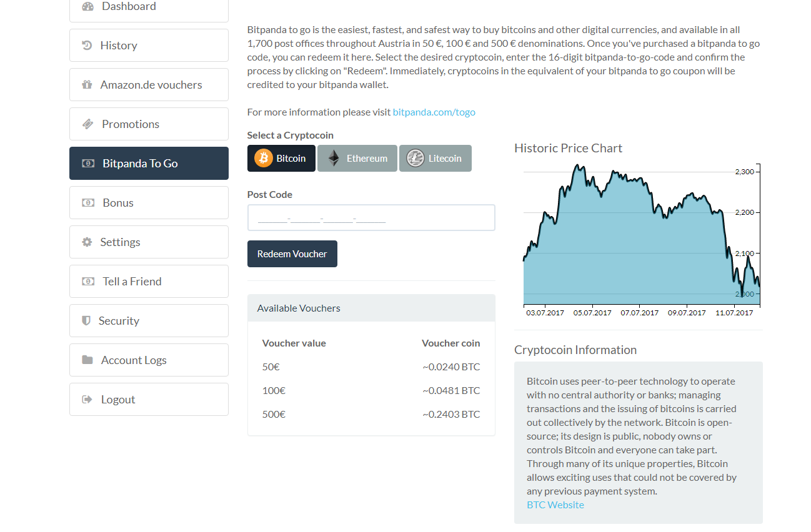Viewport: 811px width, 532px height.
Task: Open the Dashboard menu item
Action: 149,7
